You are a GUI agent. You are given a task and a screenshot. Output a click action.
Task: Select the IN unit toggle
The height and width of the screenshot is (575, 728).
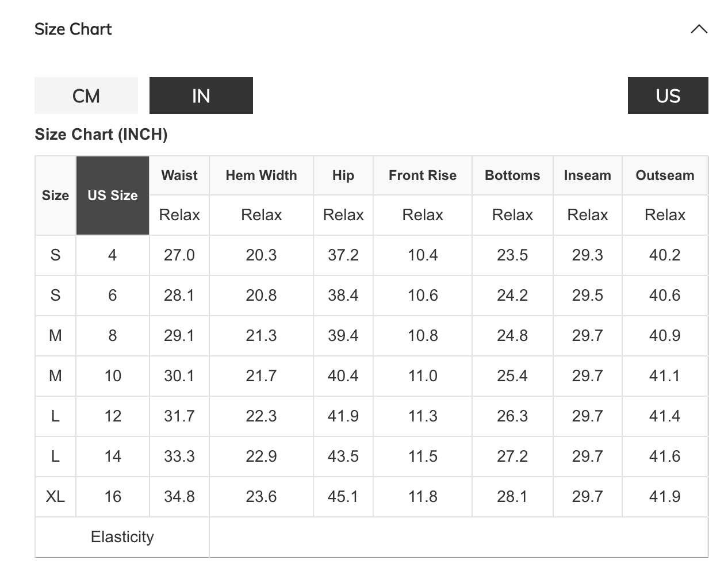coord(201,95)
